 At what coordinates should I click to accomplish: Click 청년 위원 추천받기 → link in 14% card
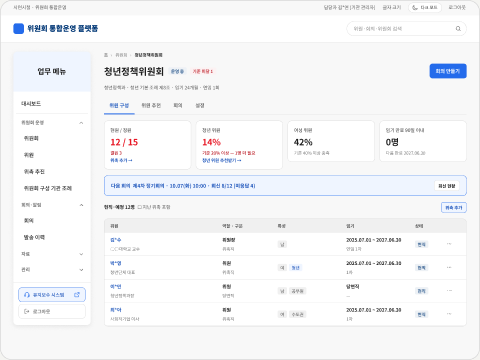point(222,160)
